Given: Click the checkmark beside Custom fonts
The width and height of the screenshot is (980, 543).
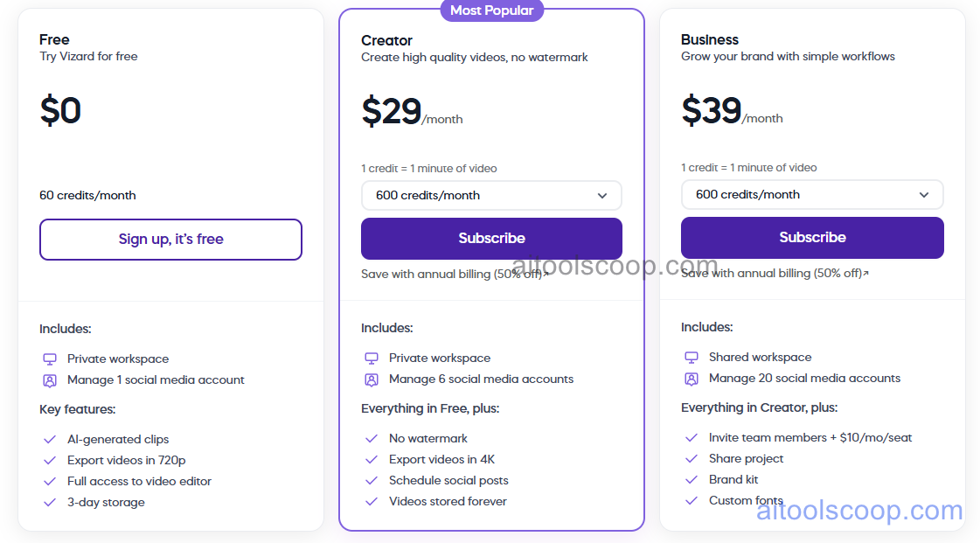Looking at the screenshot, I should [x=692, y=500].
